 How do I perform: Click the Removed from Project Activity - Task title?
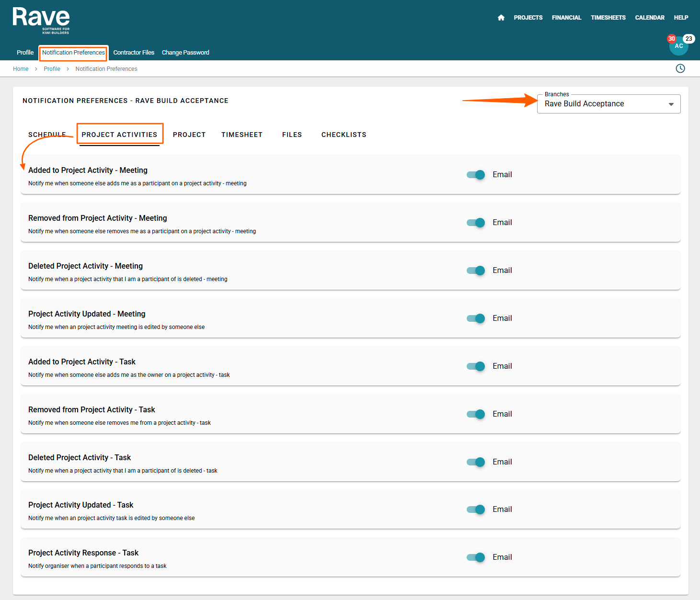[x=92, y=410]
